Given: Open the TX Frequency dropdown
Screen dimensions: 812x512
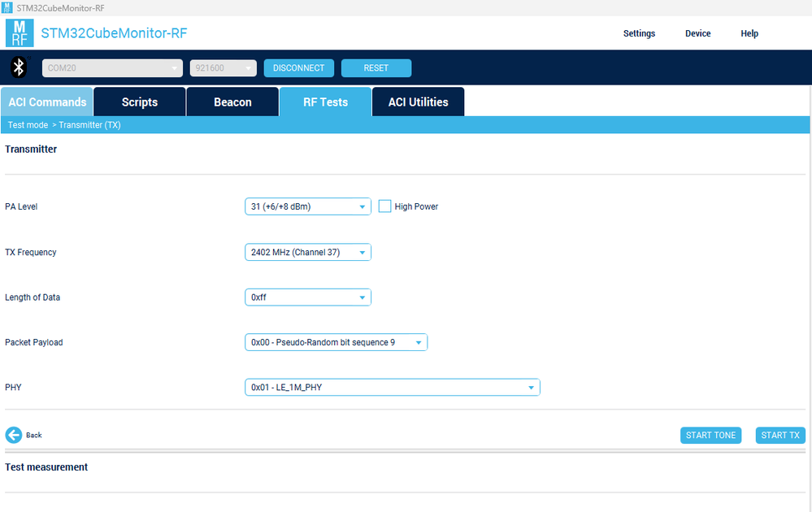Looking at the screenshot, I should (307, 252).
